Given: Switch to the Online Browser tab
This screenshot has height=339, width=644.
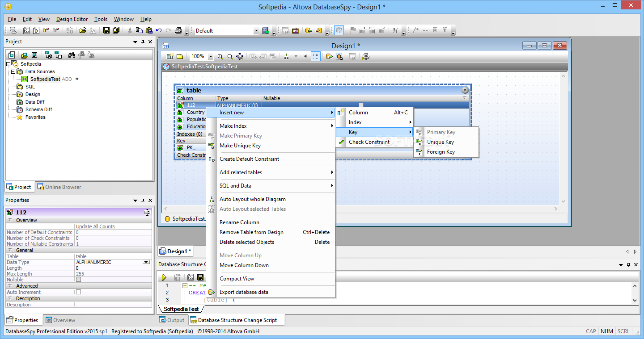Looking at the screenshot, I should point(59,187).
